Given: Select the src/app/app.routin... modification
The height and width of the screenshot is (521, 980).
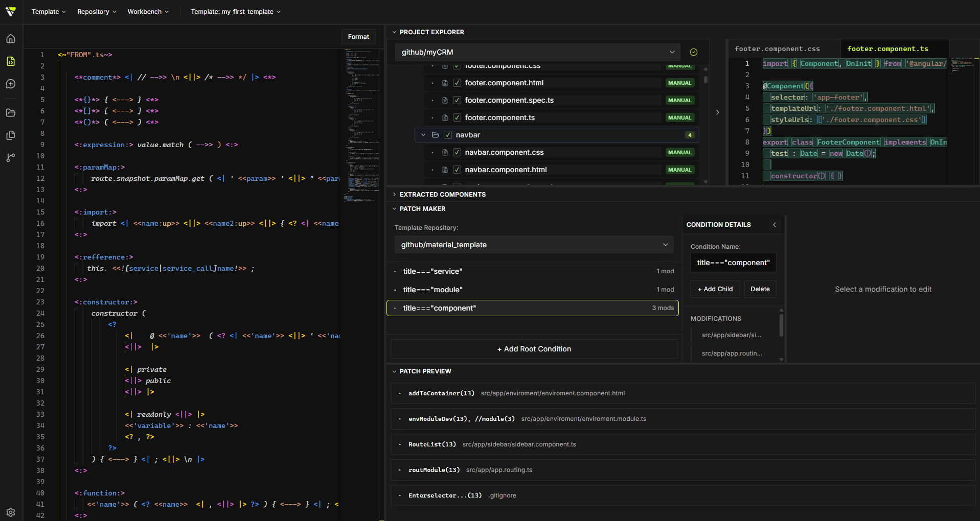Looking at the screenshot, I should pos(732,353).
